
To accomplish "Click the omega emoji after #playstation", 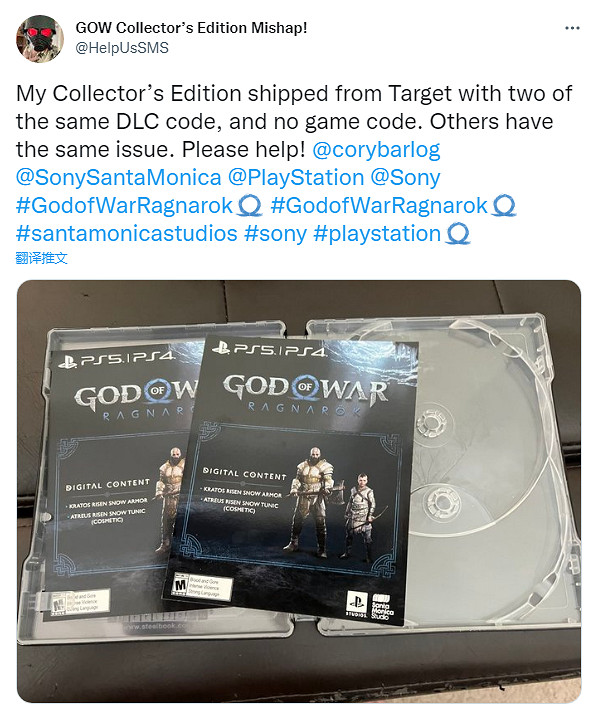I will pos(458,234).
